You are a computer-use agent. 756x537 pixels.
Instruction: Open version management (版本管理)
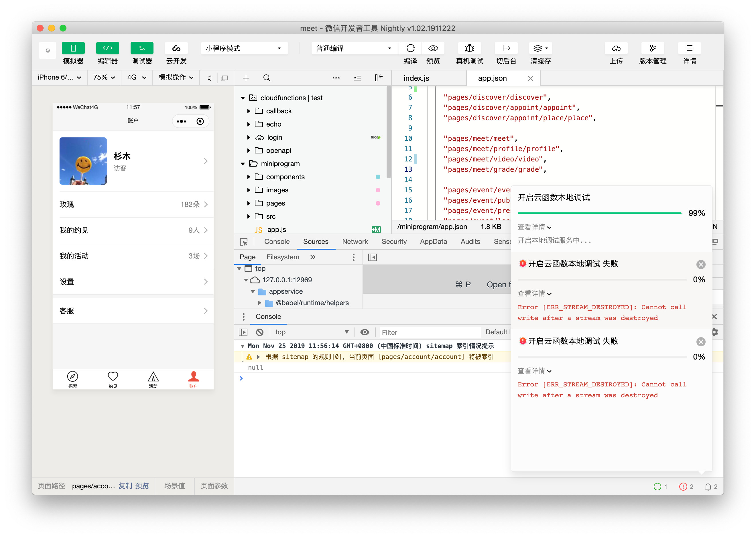[x=653, y=48]
